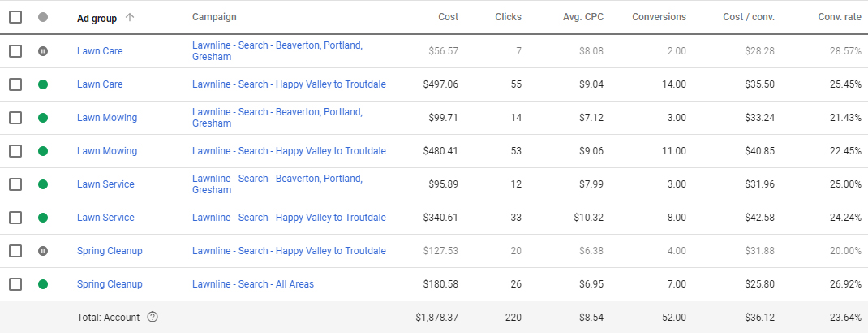This screenshot has height=333, width=868.
Task: Click the green status dot for Lawn Service Beaverton
Action: pyautogui.click(x=43, y=184)
